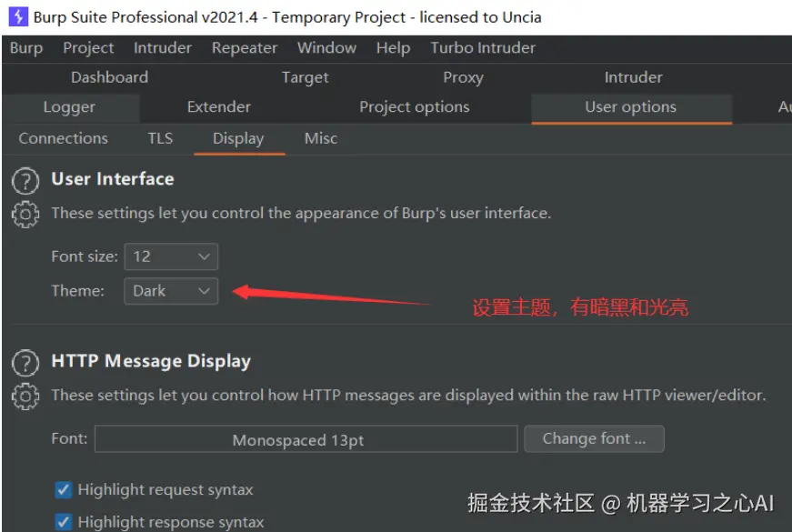
Task: Open HTTP Message Display help icon
Action: (25, 363)
